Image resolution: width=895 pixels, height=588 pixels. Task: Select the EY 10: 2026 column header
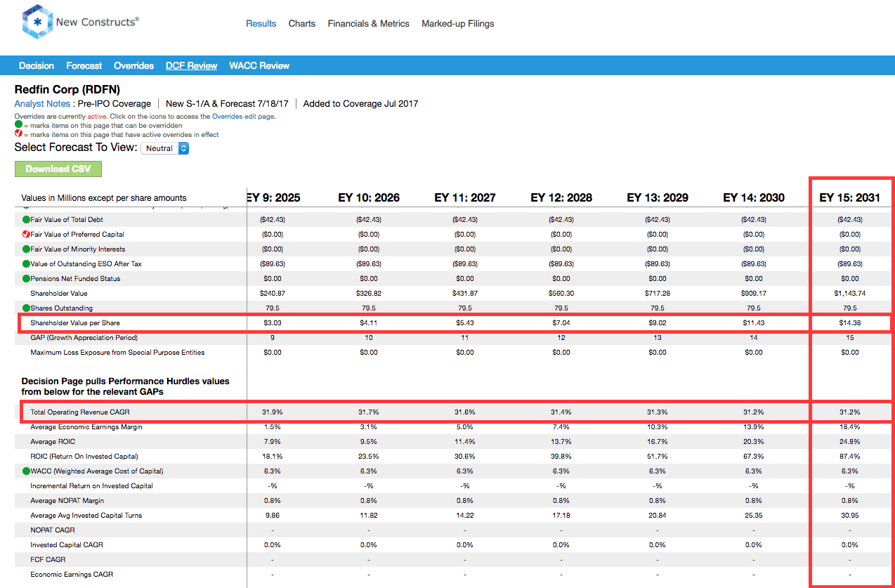[x=369, y=197]
